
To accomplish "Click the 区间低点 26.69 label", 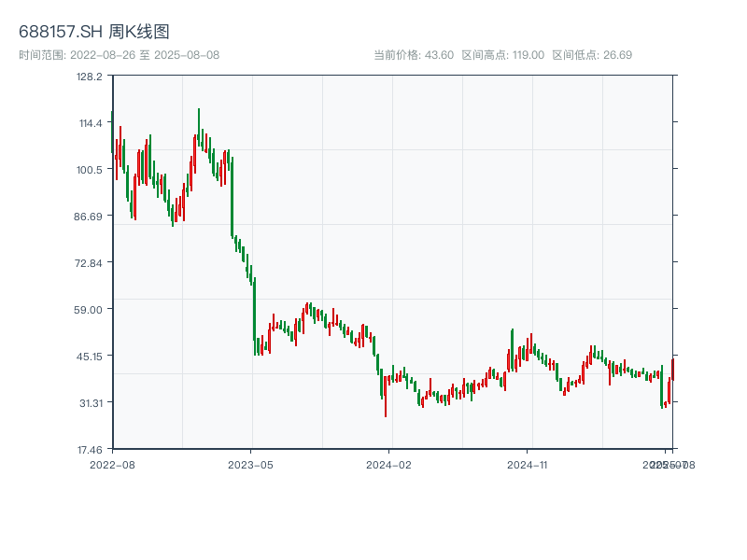I will 592,55.
